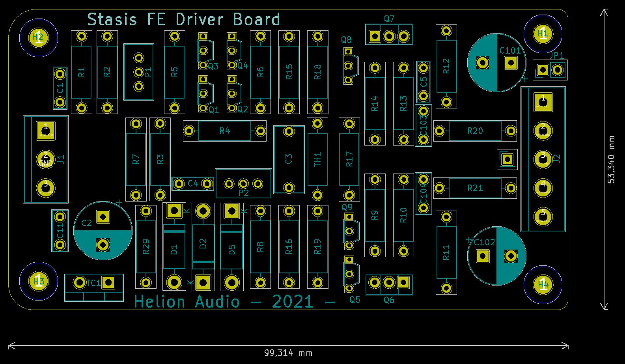Viewport: 625px width, 364px height.
Task: Click the Q3 reference label
Action: [x=213, y=66]
